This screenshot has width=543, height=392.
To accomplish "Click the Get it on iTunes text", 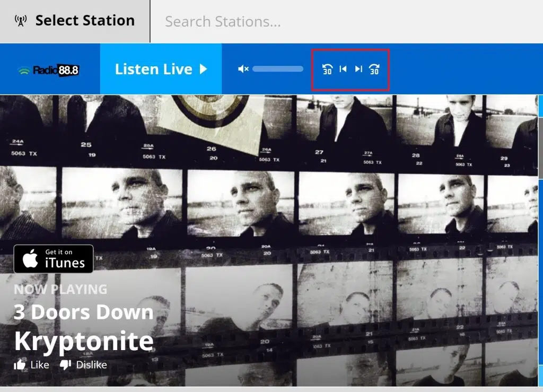I will point(65,259).
